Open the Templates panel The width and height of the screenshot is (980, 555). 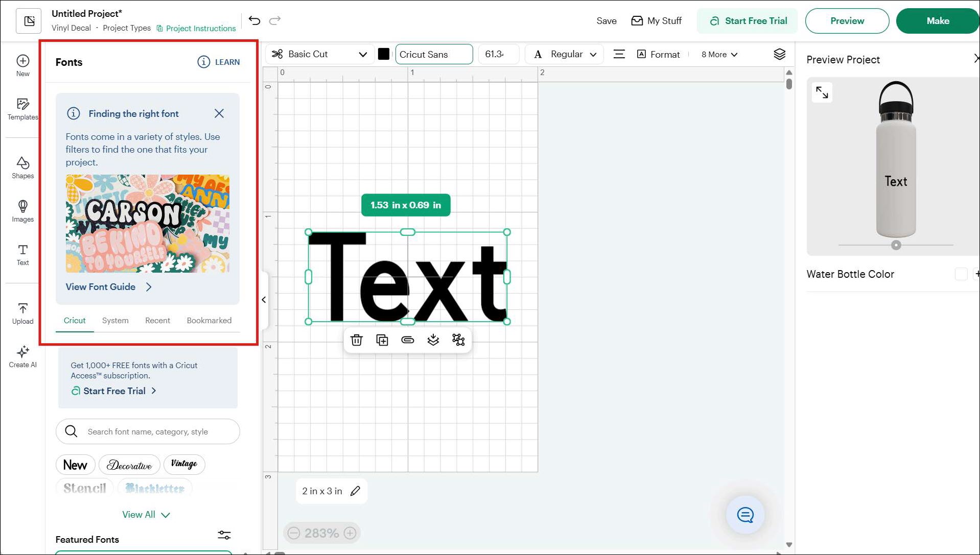tap(23, 109)
